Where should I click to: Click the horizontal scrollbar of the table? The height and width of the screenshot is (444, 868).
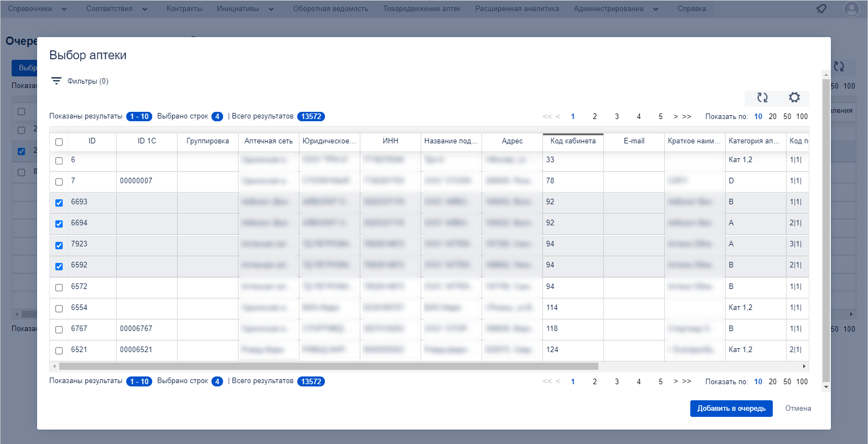coord(329,366)
